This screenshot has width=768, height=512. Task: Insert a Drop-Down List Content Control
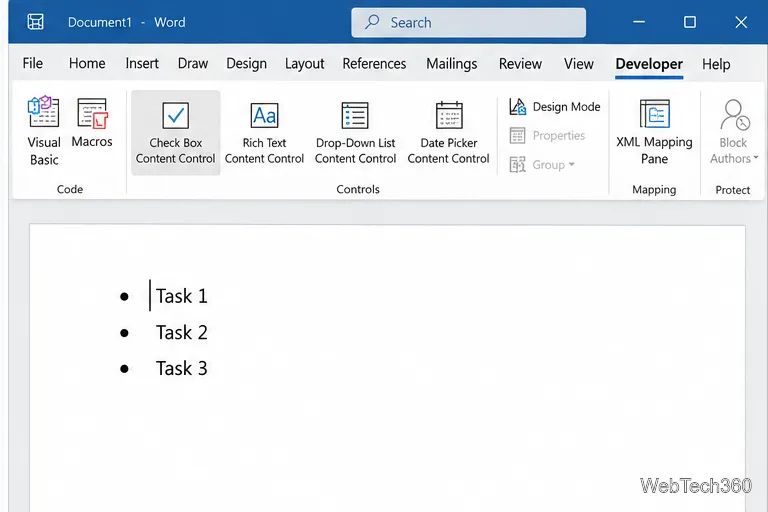[x=355, y=132]
